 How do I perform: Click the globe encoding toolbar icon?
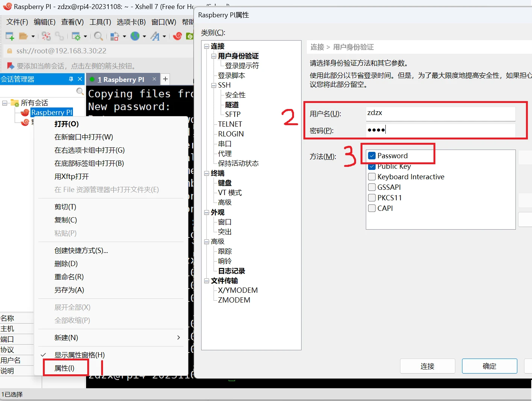click(135, 36)
